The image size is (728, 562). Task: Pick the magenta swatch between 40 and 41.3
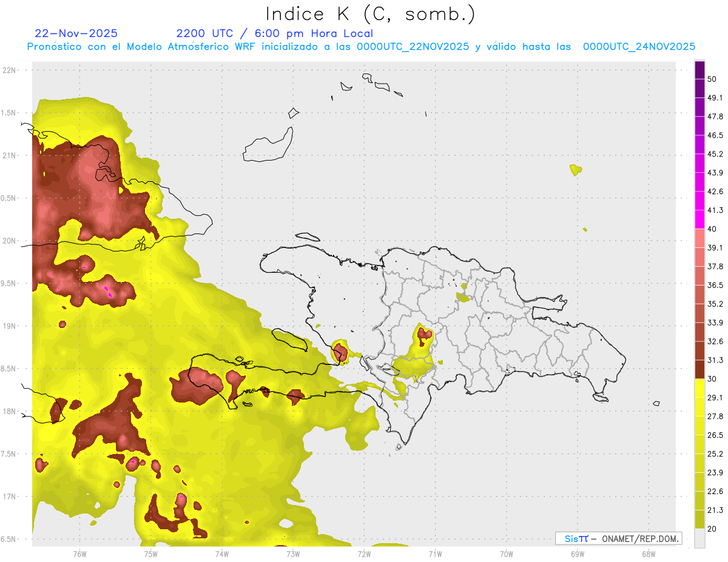pos(699,220)
